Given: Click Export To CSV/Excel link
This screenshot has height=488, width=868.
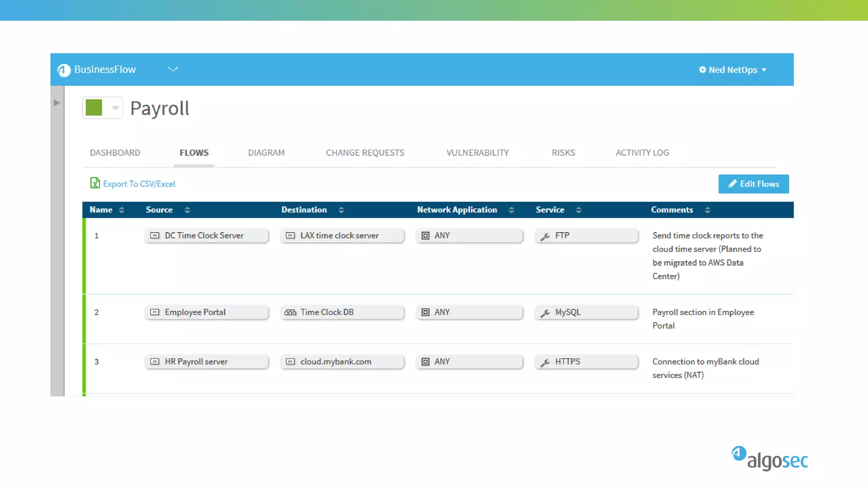Looking at the screenshot, I should tap(139, 184).
